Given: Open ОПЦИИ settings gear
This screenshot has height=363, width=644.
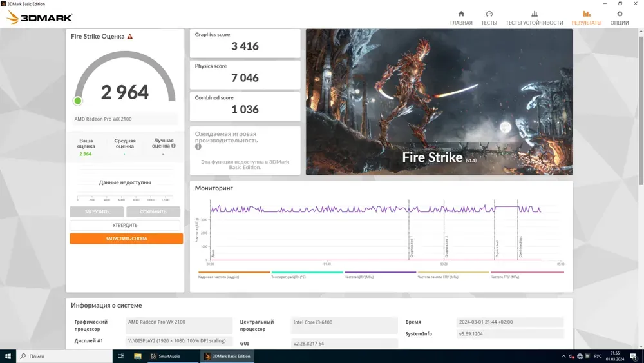Looking at the screenshot, I should (620, 18).
